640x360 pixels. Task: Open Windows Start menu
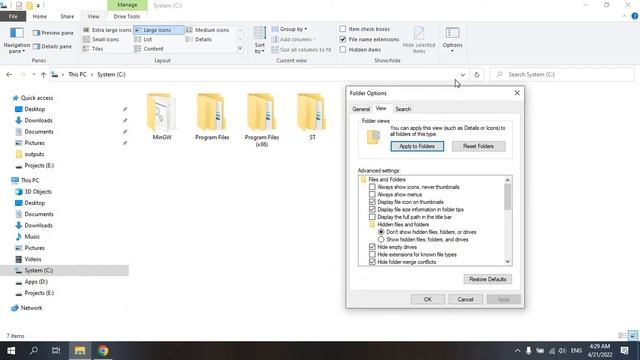pyautogui.click(x=11, y=351)
